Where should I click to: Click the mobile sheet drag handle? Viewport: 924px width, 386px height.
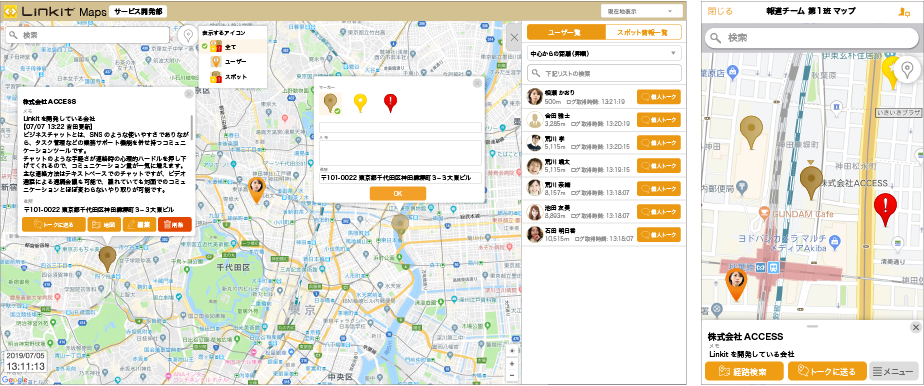click(x=813, y=326)
